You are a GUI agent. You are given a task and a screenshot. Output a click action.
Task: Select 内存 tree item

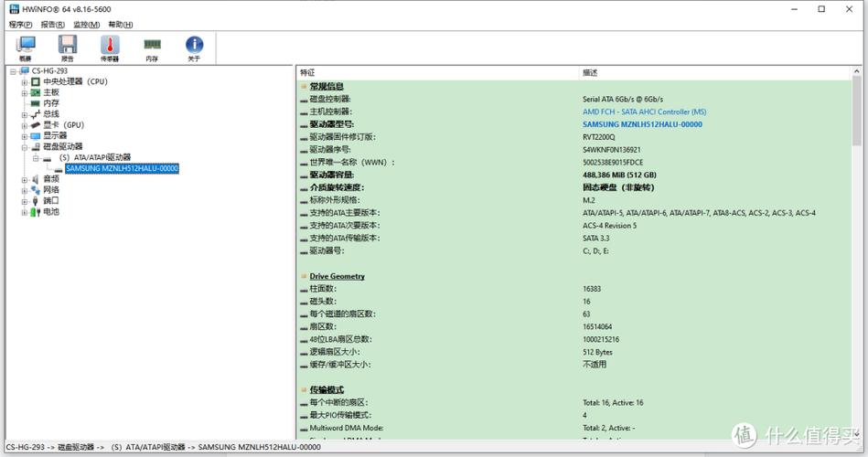tap(51, 103)
